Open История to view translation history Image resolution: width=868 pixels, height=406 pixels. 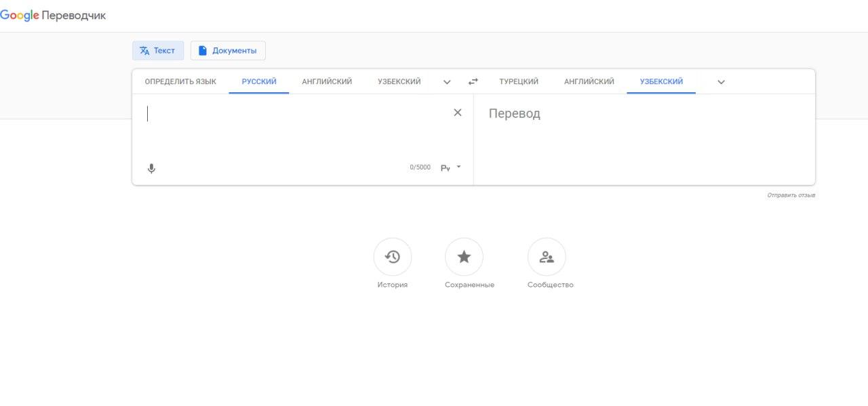click(392, 257)
